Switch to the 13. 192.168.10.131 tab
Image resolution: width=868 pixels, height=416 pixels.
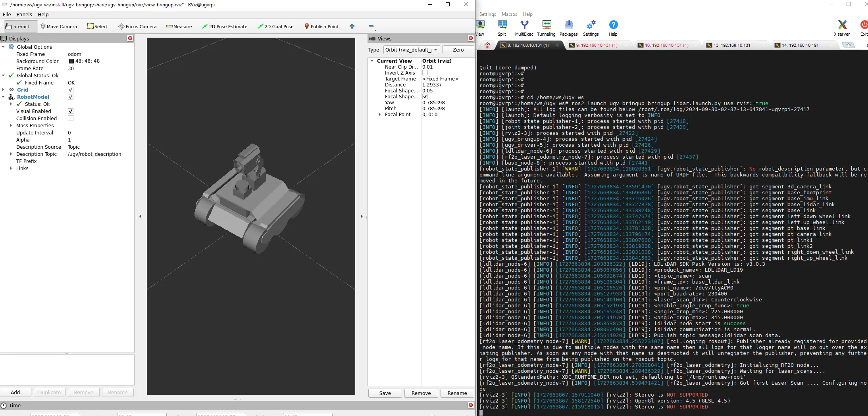click(732, 45)
